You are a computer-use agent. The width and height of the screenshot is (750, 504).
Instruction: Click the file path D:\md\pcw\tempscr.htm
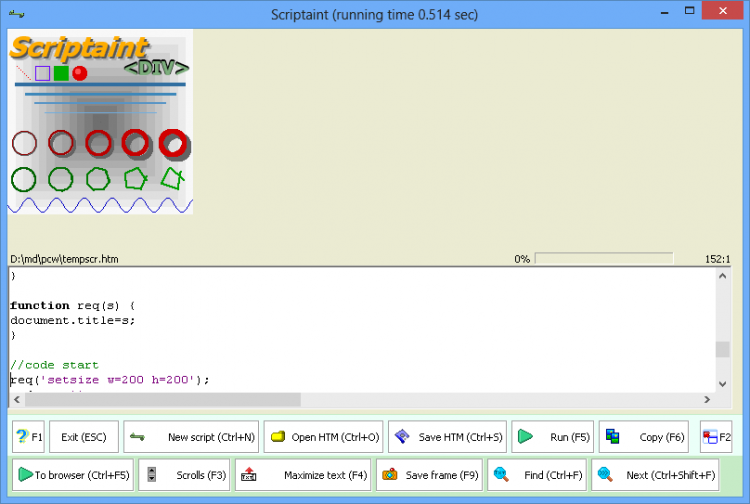click(x=64, y=259)
